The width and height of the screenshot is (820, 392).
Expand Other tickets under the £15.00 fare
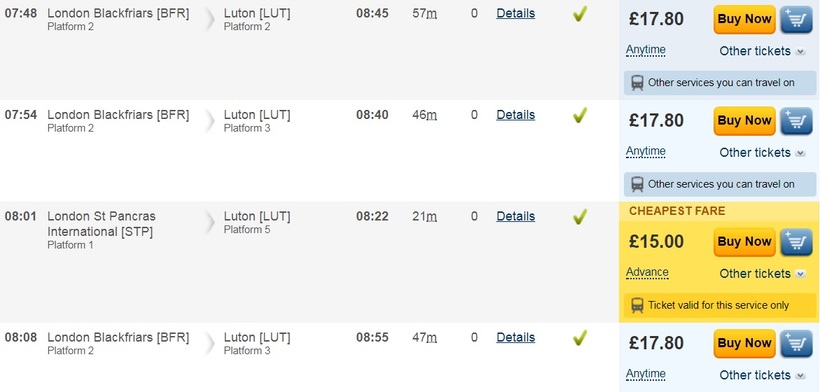[762, 274]
